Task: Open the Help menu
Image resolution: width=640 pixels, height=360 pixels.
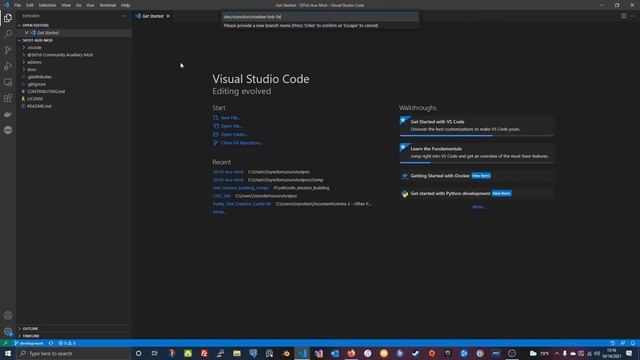Action: coord(125,5)
